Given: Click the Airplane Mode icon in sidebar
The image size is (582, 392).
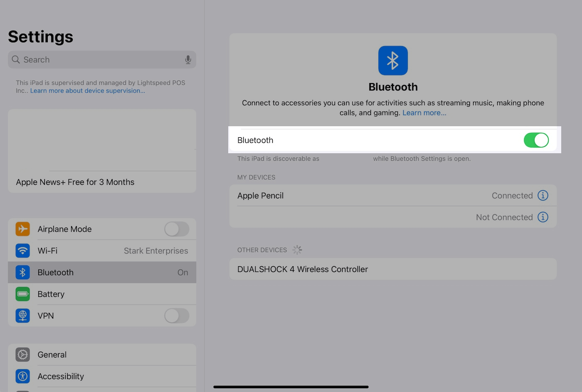Looking at the screenshot, I should (x=22, y=229).
